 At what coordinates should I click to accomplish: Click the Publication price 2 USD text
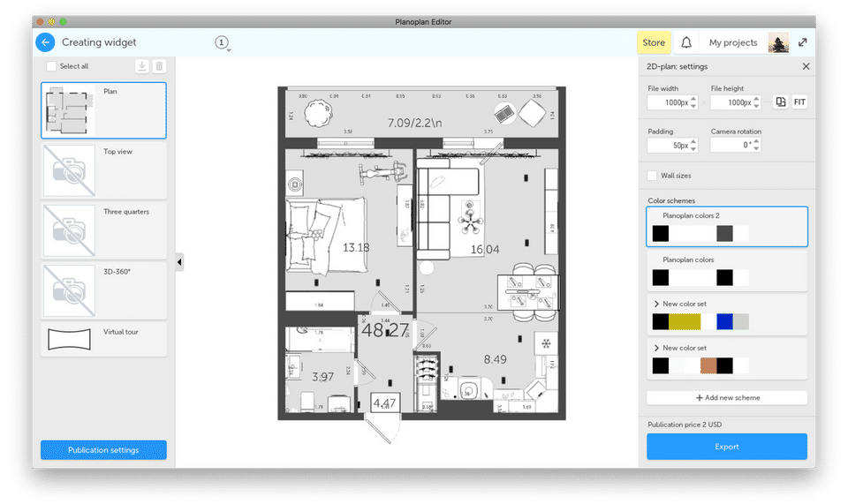(x=685, y=425)
